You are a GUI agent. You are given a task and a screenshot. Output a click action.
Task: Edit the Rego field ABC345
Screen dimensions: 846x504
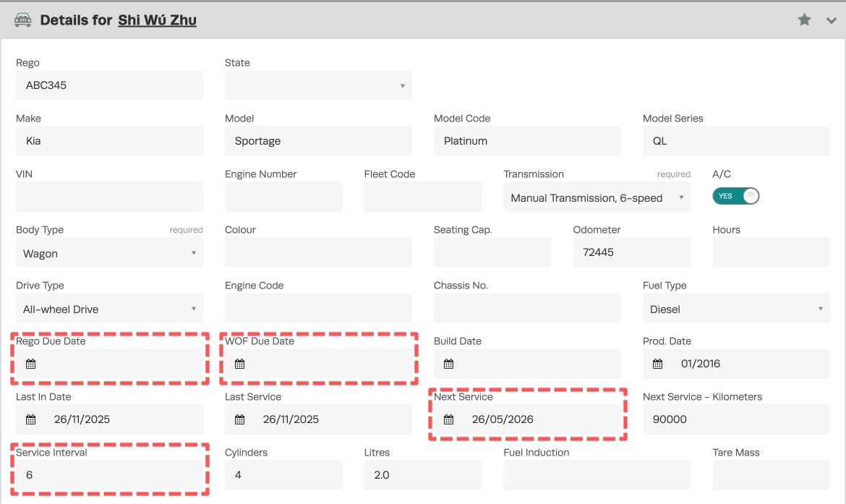[109, 85]
